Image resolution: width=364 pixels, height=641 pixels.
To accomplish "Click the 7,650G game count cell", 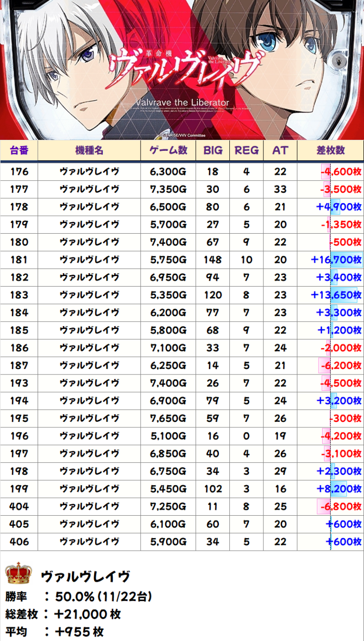I will pos(168,418).
